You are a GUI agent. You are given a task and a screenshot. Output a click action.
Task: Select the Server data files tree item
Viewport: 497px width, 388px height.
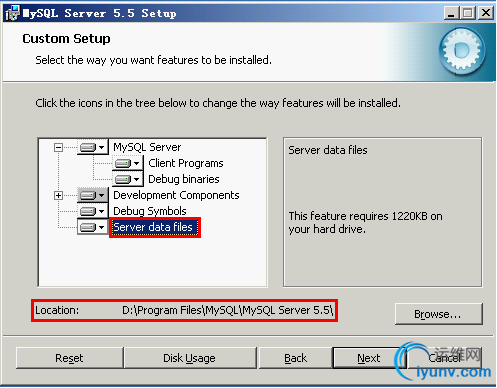coord(155,227)
